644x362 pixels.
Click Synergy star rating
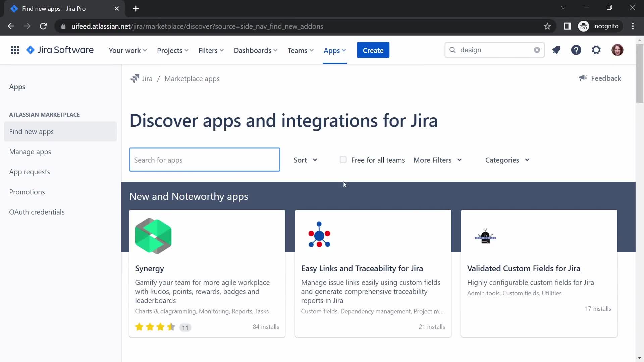pos(155,327)
